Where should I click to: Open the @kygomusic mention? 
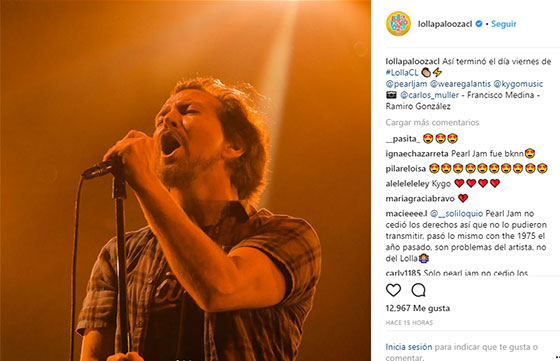518,84
